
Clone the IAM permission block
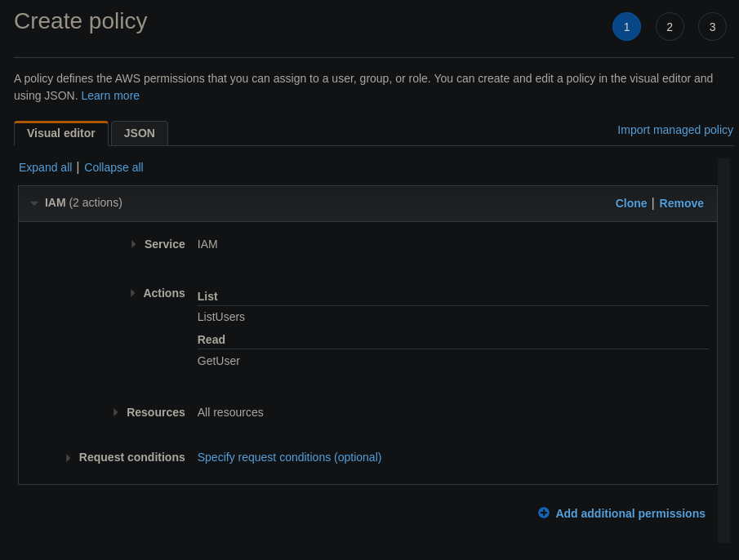[631, 203]
